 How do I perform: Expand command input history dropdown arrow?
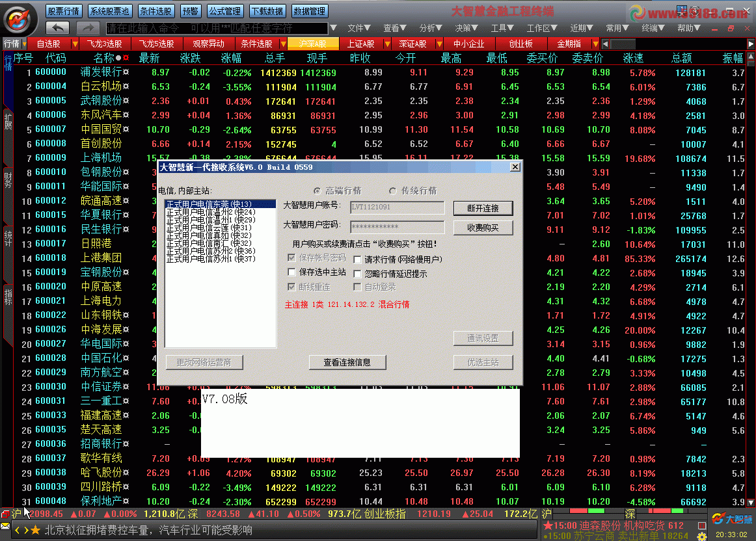[x=333, y=29]
